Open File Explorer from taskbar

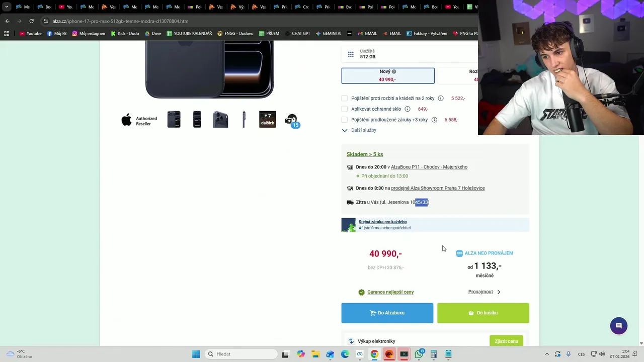(x=315, y=354)
